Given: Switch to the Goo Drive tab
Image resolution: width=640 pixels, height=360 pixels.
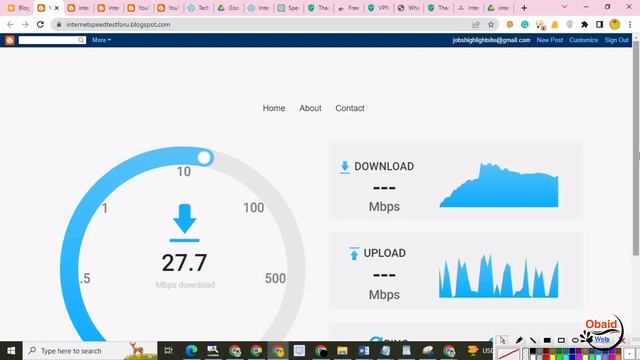Looking at the screenshot, I should tap(229, 8).
